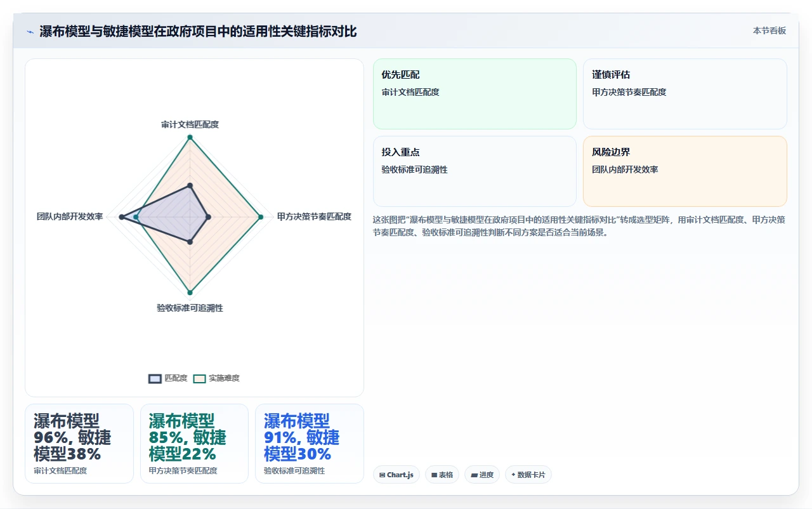812x509 pixels.
Task: Click the teal 实施难度 point at 审计文档匹配度
Action: pos(190,138)
